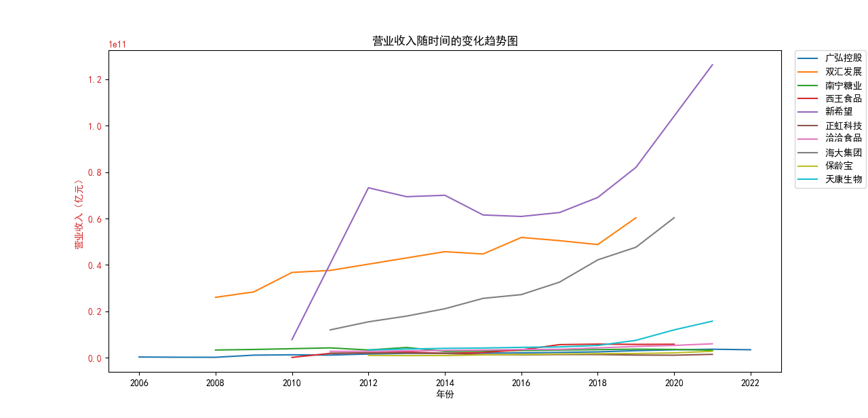Click the gray line's 2020 endpoint
The height and width of the screenshot is (418, 868).
tap(674, 218)
